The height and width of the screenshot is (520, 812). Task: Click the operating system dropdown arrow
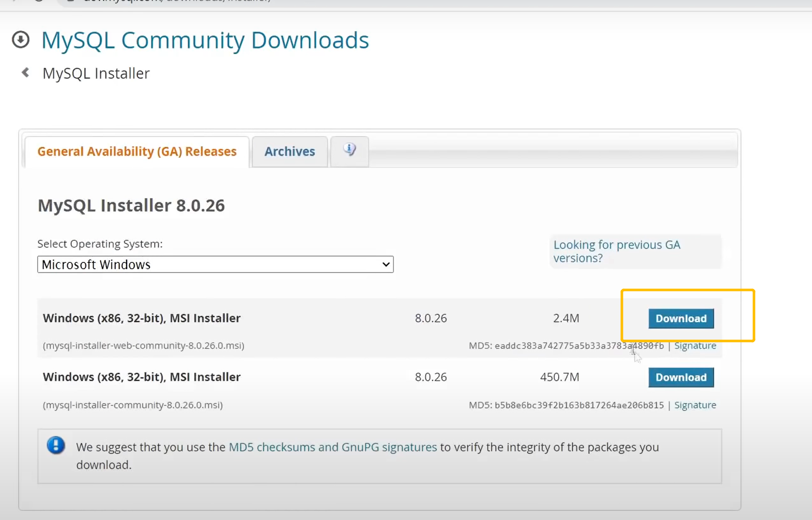385,264
